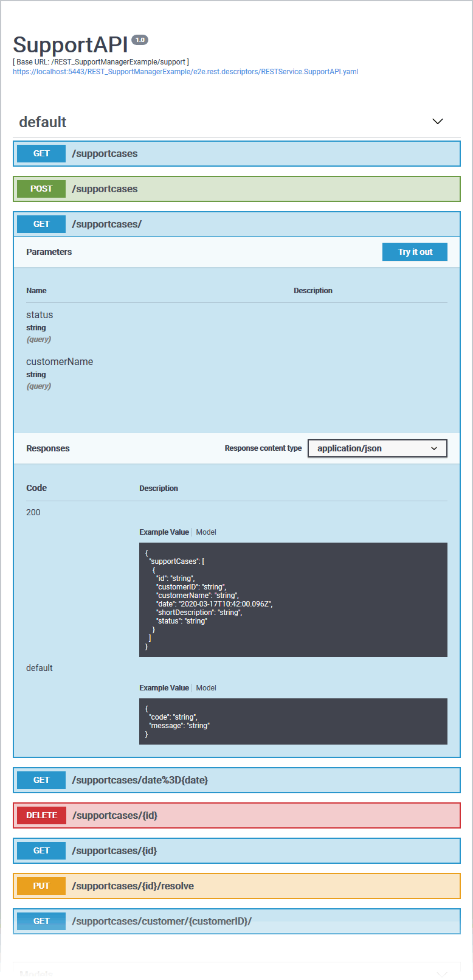
Task: Select Example Value tab for 200 response
Action: tap(164, 532)
